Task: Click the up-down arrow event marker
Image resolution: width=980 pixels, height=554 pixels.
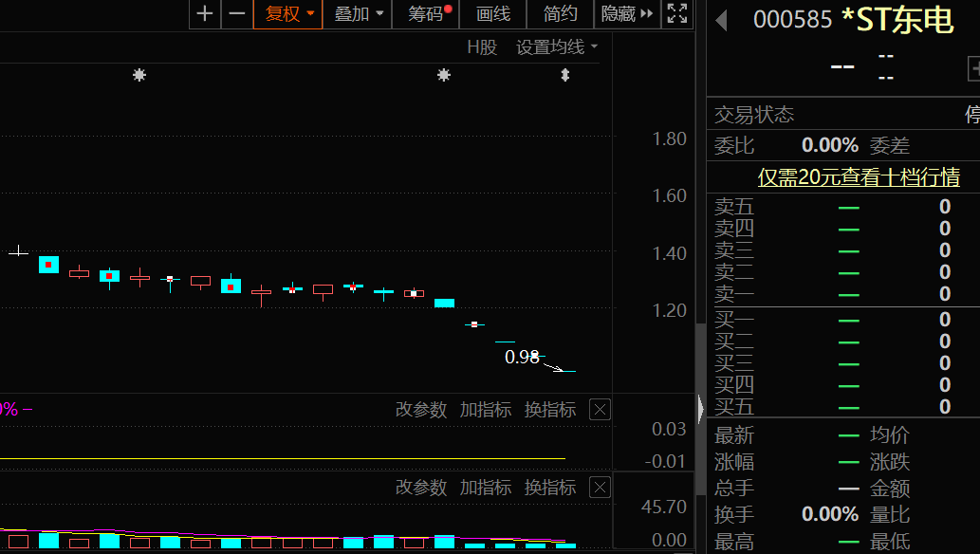Action: click(x=565, y=75)
